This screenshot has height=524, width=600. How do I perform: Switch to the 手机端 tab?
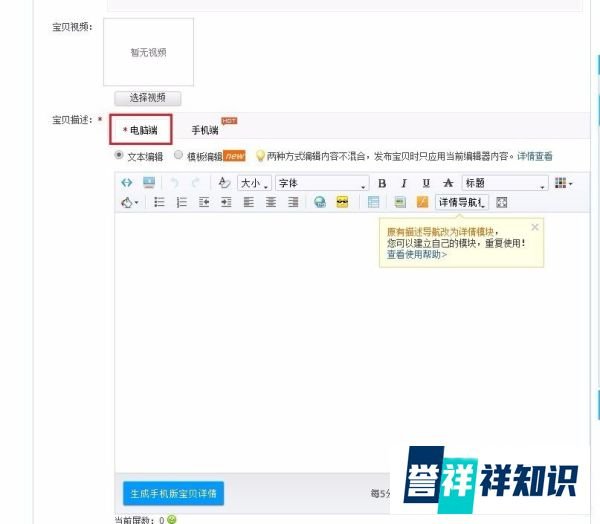205,130
